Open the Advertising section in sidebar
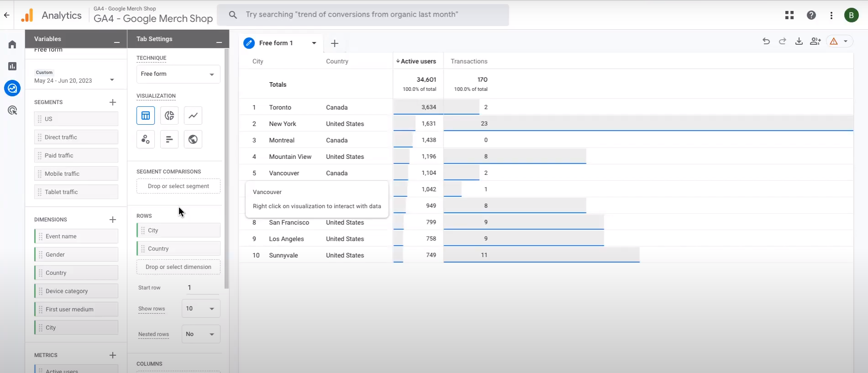The width and height of the screenshot is (868, 373). point(12,110)
